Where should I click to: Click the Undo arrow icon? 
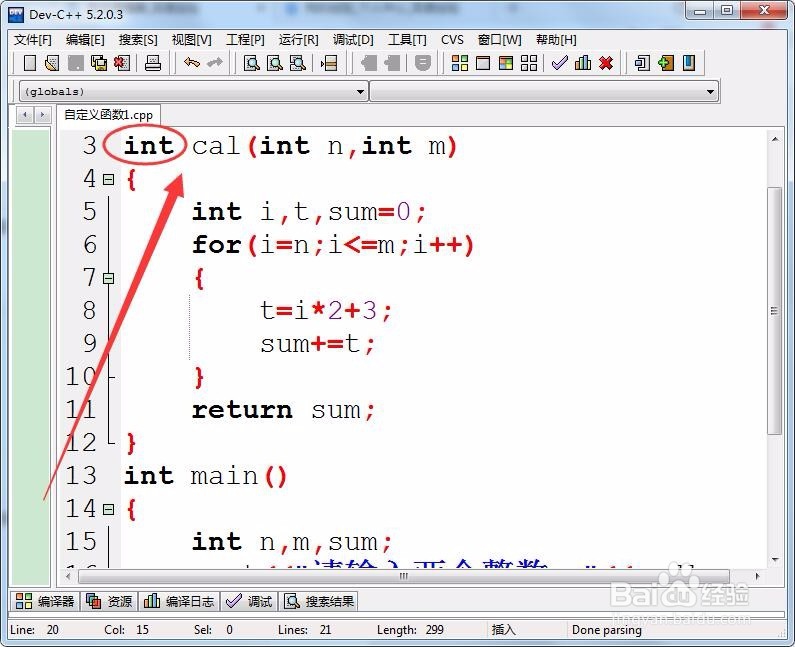tap(192, 63)
